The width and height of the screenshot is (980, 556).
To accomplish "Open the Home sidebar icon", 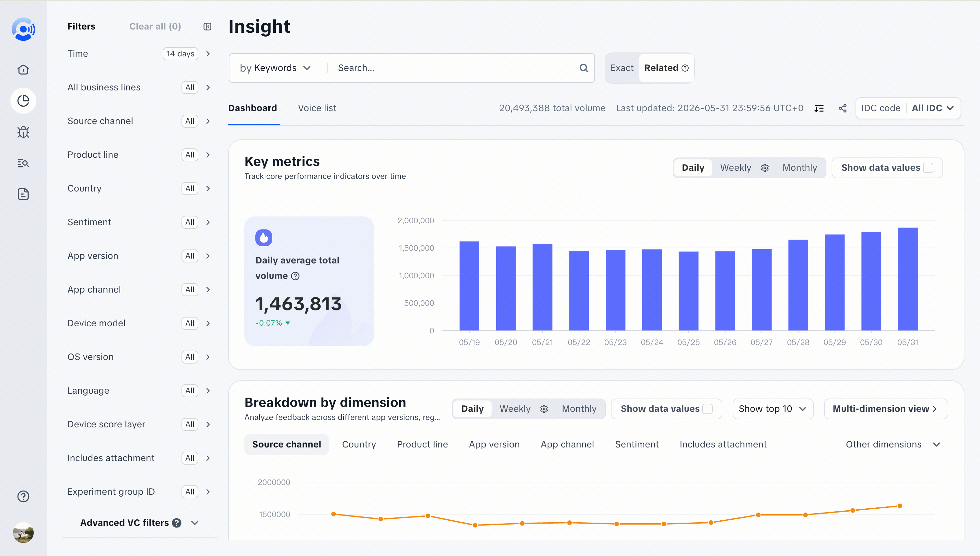I will point(23,69).
